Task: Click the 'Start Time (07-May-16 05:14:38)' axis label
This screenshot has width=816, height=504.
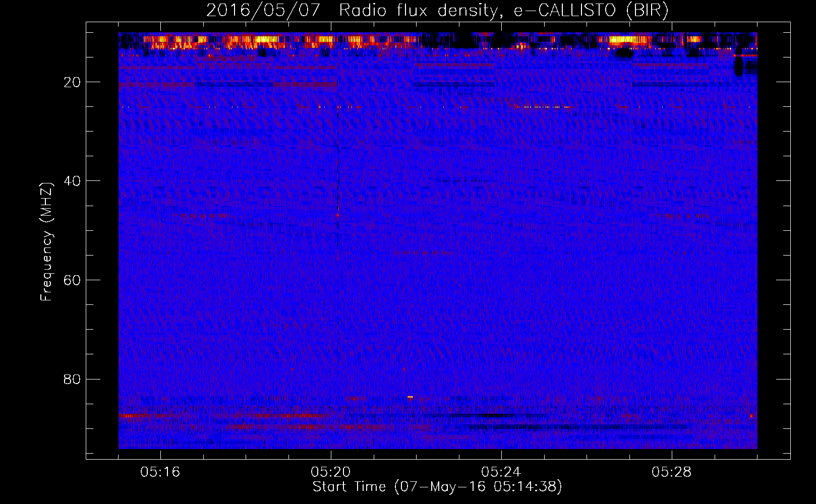Action: 437,487
